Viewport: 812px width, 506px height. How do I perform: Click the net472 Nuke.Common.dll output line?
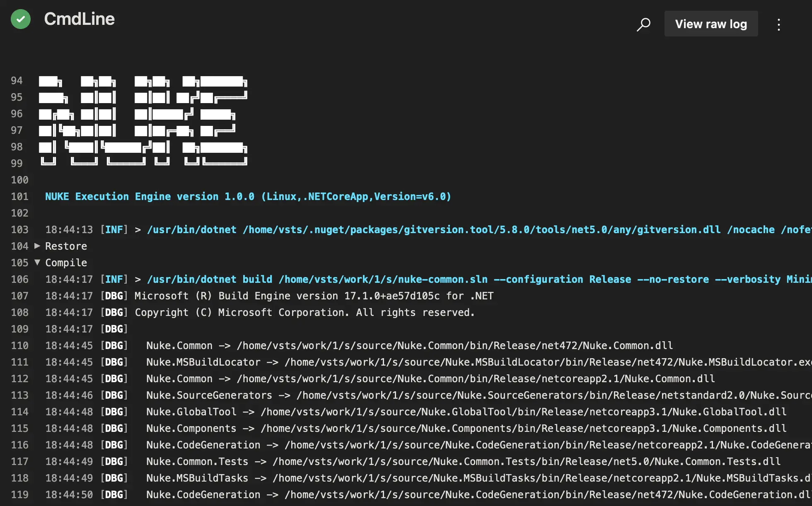409,346
